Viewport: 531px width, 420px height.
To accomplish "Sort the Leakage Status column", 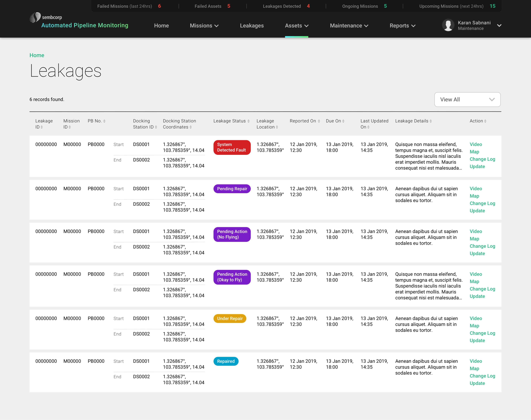I will (x=249, y=121).
